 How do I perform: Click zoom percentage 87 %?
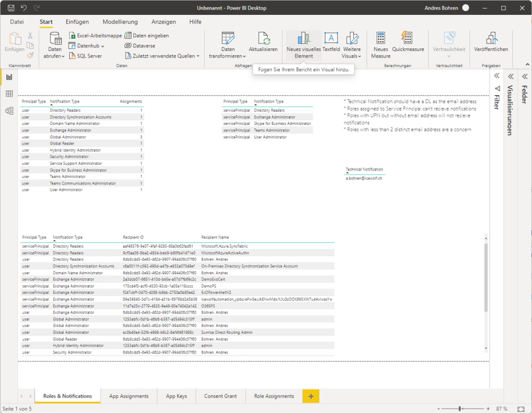502,409
